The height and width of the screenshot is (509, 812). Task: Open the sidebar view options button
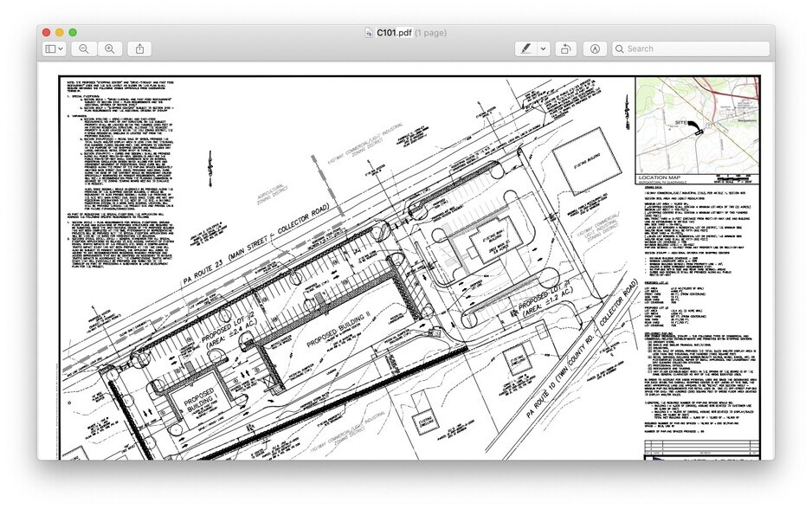(x=54, y=49)
